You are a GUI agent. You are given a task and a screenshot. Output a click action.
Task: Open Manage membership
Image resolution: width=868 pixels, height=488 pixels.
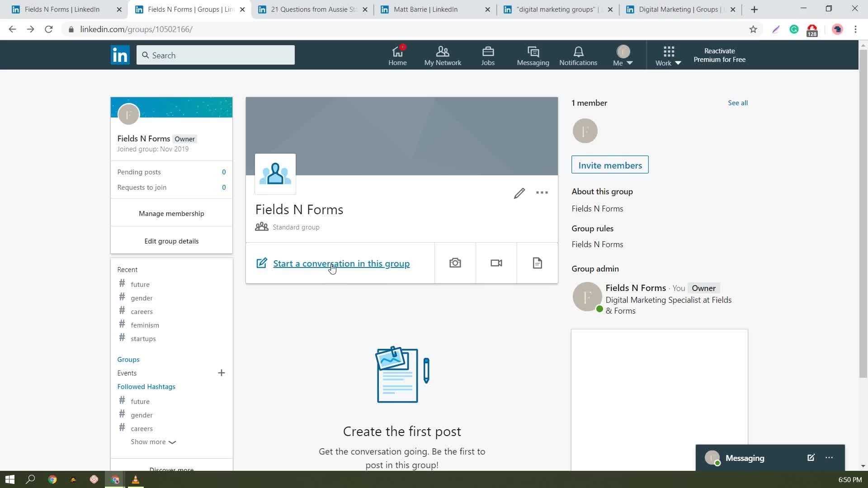171,213
